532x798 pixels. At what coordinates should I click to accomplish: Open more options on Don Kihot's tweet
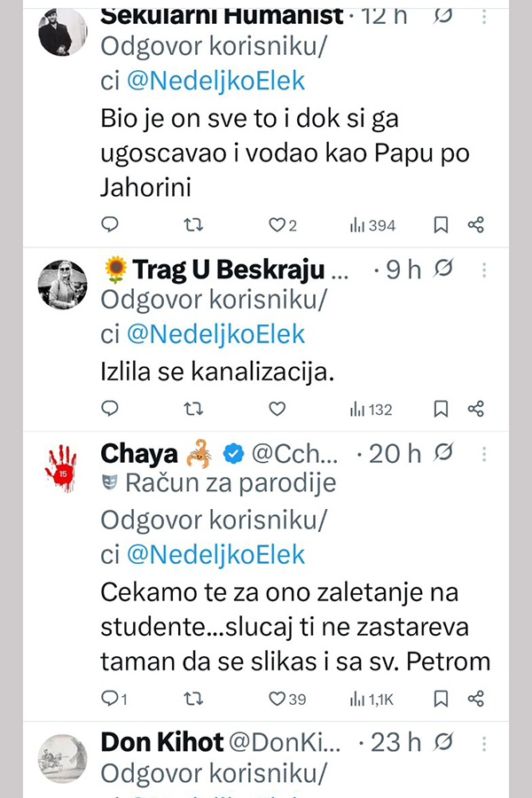484,741
